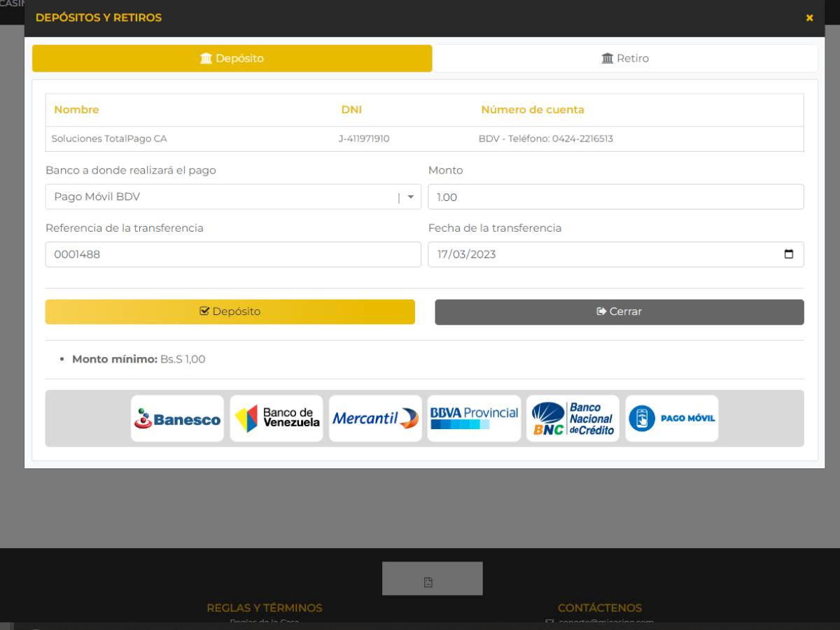
Task: Click the Monto amount input field
Action: 615,197
